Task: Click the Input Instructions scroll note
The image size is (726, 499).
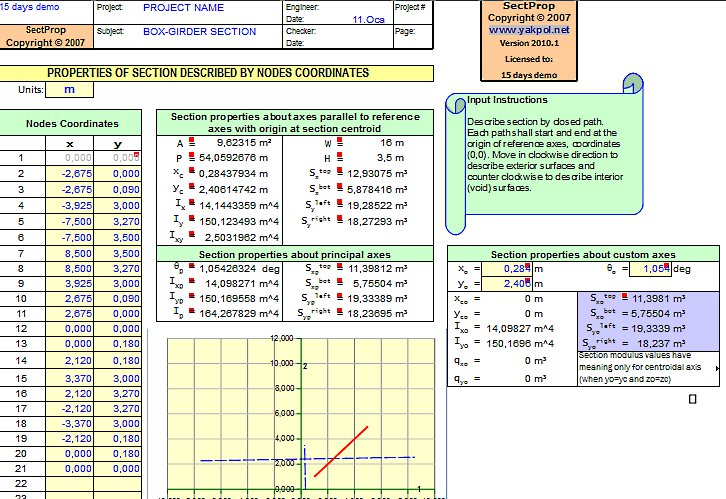Action: (544, 154)
